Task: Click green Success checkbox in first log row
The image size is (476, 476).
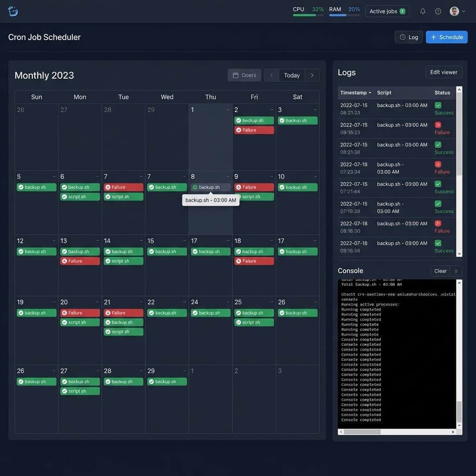Action: [x=438, y=106]
